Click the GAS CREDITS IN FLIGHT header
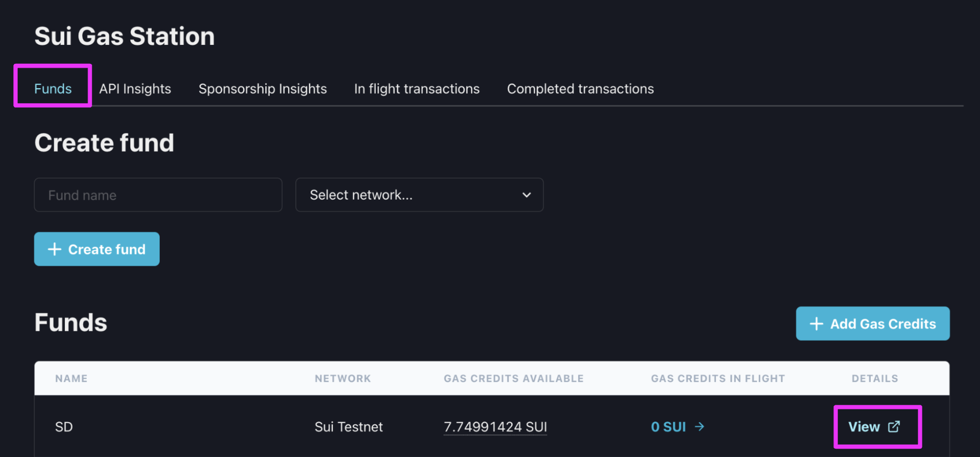Image resolution: width=980 pixels, height=457 pixels. (x=718, y=378)
